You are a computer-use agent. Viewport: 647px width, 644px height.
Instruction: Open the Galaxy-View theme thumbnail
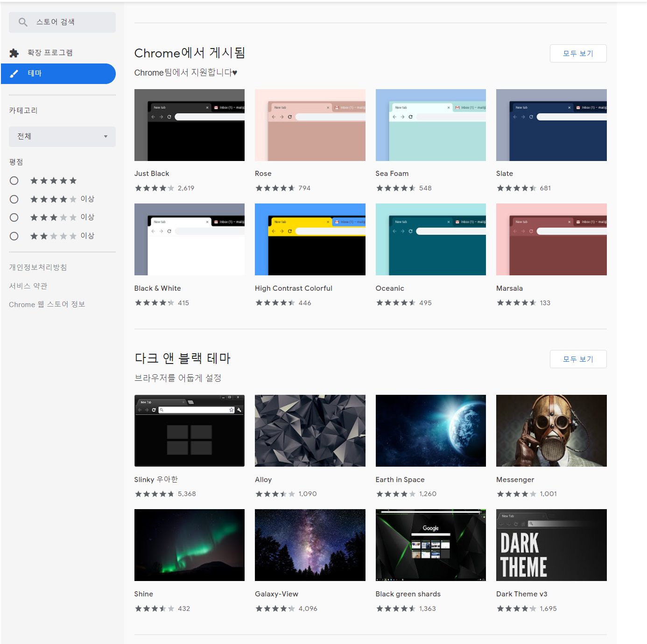[310, 545]
